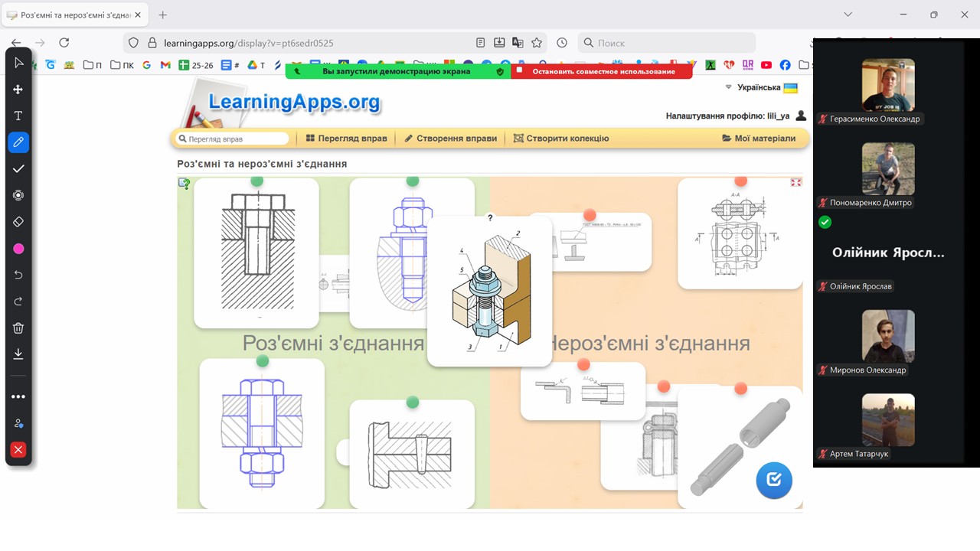The image size is (980, 551).
Task: Click Остановить совместное использование button
Action: point(603,71)
